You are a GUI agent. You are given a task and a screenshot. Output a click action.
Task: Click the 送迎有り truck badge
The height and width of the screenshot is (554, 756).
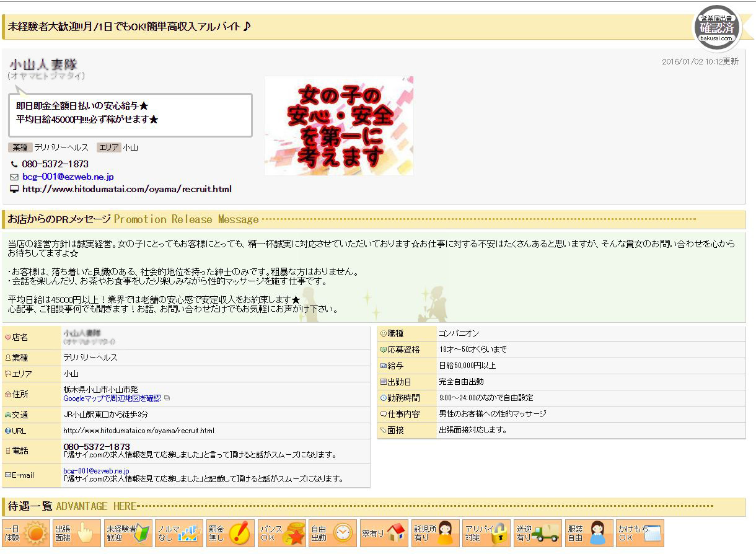(x=538, y=533)
